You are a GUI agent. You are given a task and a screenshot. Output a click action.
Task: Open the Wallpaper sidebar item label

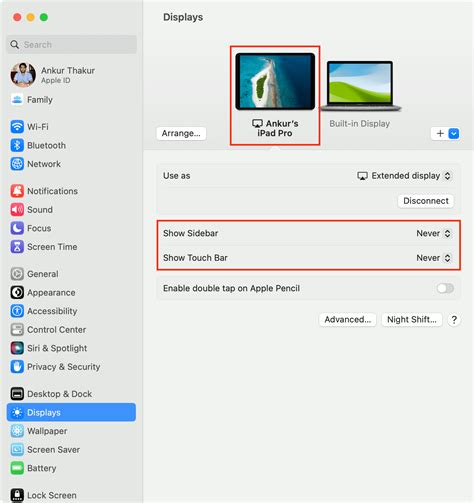coord(47,431)
